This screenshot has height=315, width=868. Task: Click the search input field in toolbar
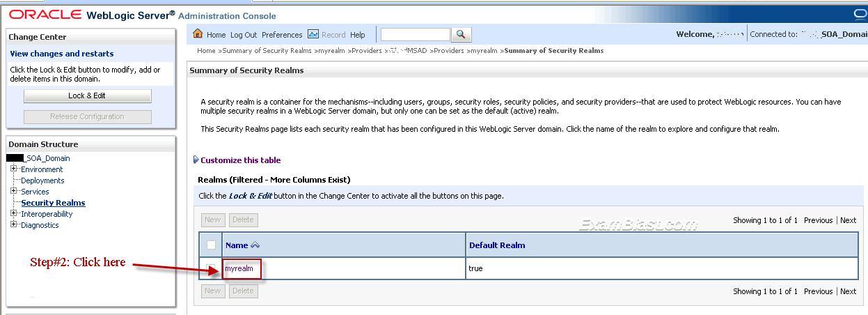pos(416,34)
